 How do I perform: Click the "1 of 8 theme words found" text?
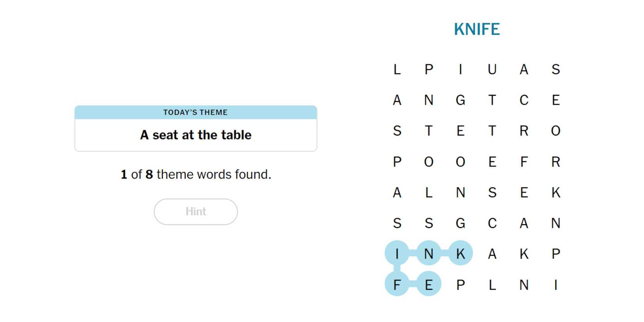click(196, 174)
